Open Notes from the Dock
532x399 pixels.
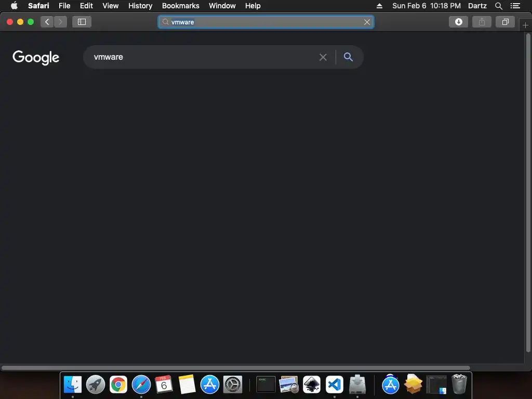click(x=187, y=384)
